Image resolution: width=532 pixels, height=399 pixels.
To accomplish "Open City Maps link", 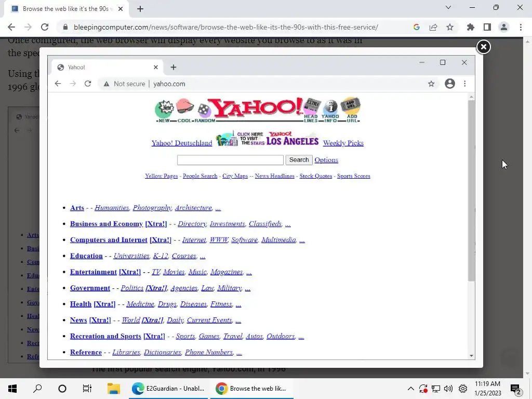I will click(235, 176).
